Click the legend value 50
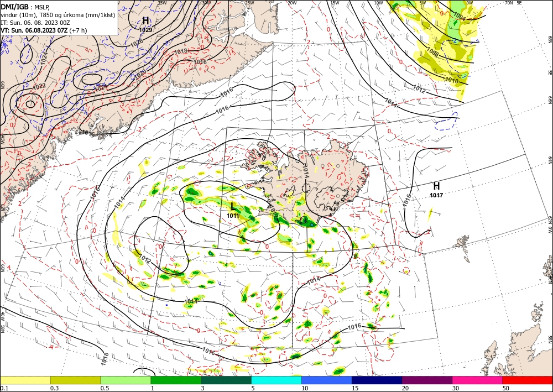The height and width of the screenshot is (392, 553). tap(506, 388)
